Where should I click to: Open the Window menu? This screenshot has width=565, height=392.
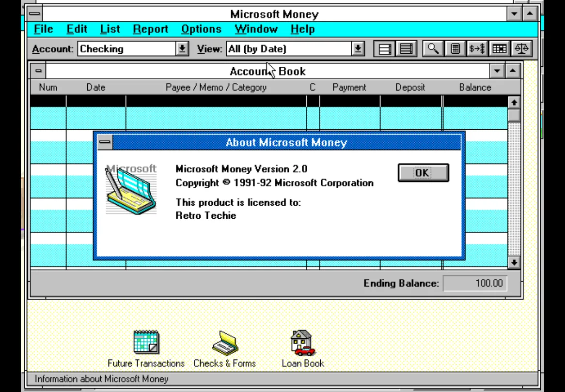point(256,29)
